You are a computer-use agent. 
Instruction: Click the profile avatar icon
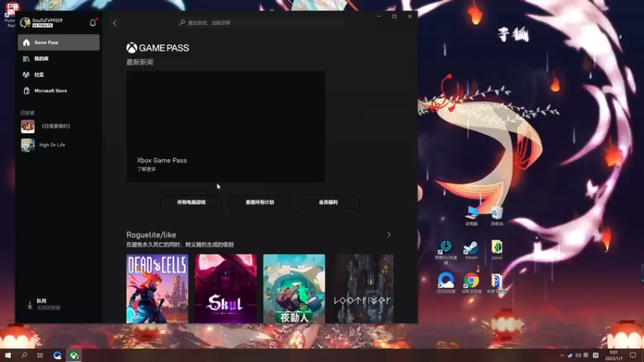(25, 23)
